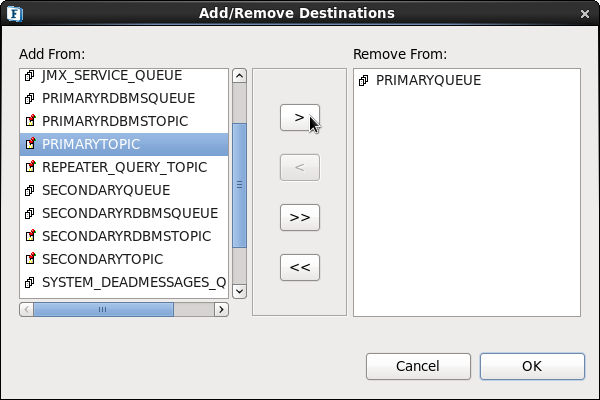
Task: Select SYSTEM_DEADMESSAGES_Q entry in the list
Action: 124,282
